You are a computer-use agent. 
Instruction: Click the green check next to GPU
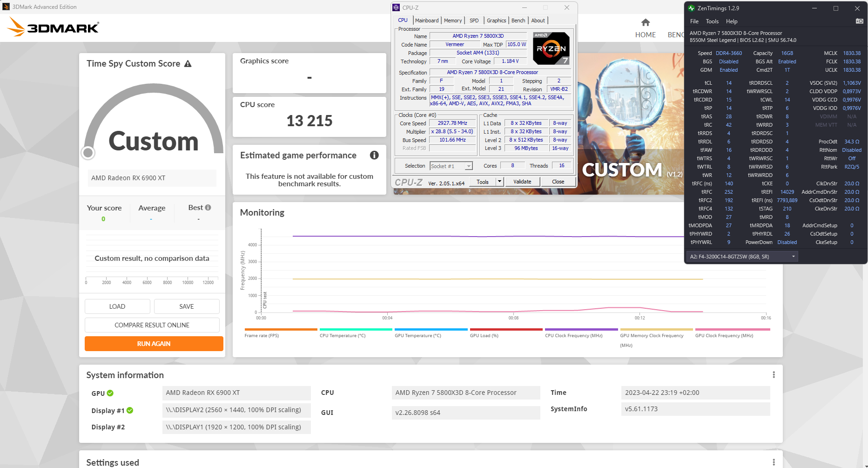110,393
